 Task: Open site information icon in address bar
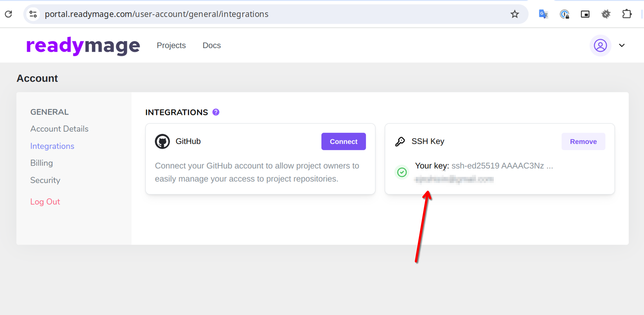coord(33,14)
